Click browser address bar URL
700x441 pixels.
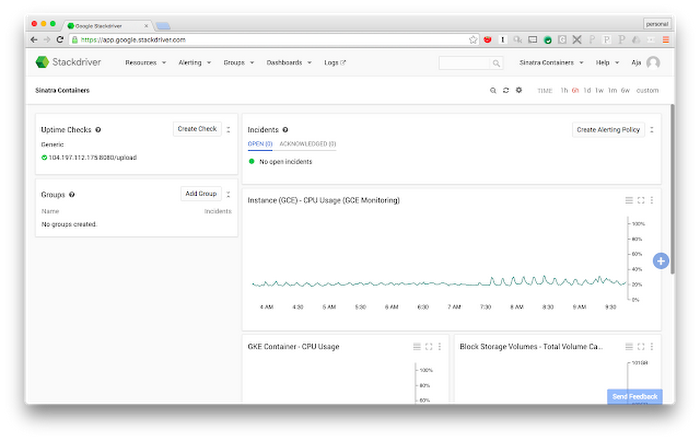pos(133,40)
